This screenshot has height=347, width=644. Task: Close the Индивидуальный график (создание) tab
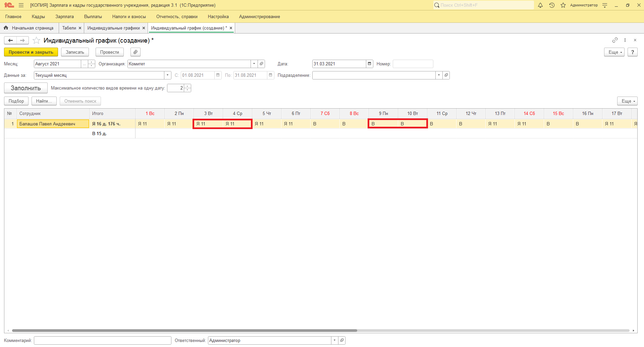(231, 28)
